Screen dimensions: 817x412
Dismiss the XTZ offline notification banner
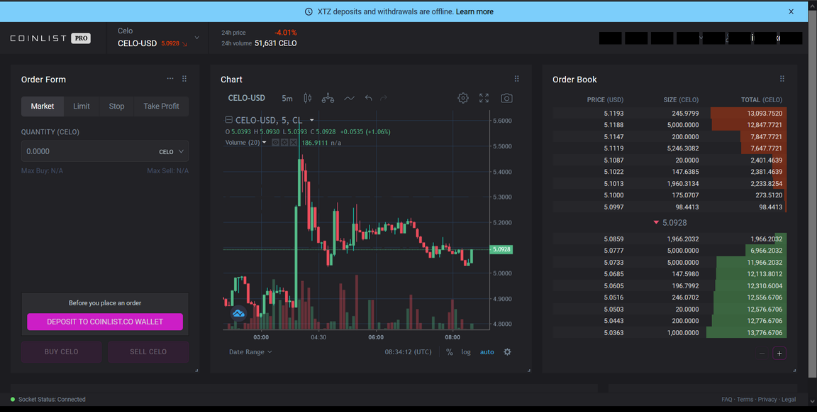pyautogui.click(x=791, y=11)
